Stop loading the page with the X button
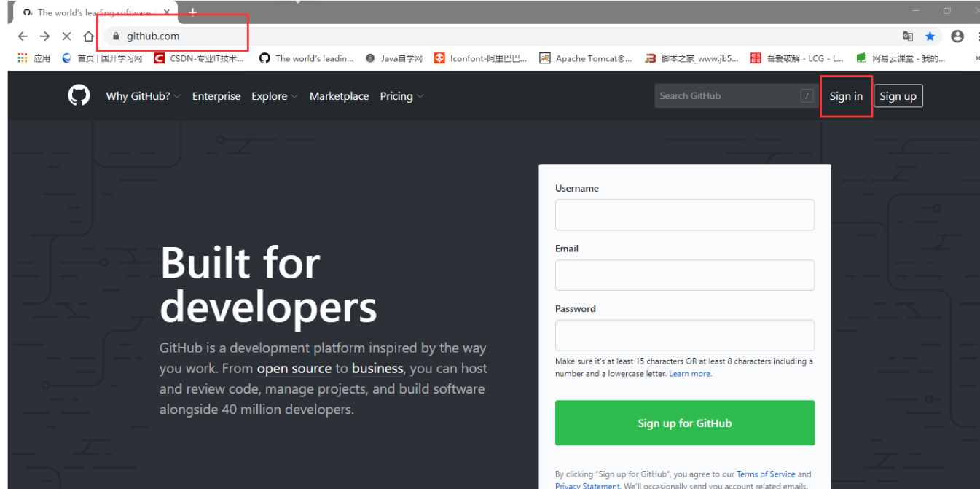Viewport: 980px width, 489px height. pos(66,36)
